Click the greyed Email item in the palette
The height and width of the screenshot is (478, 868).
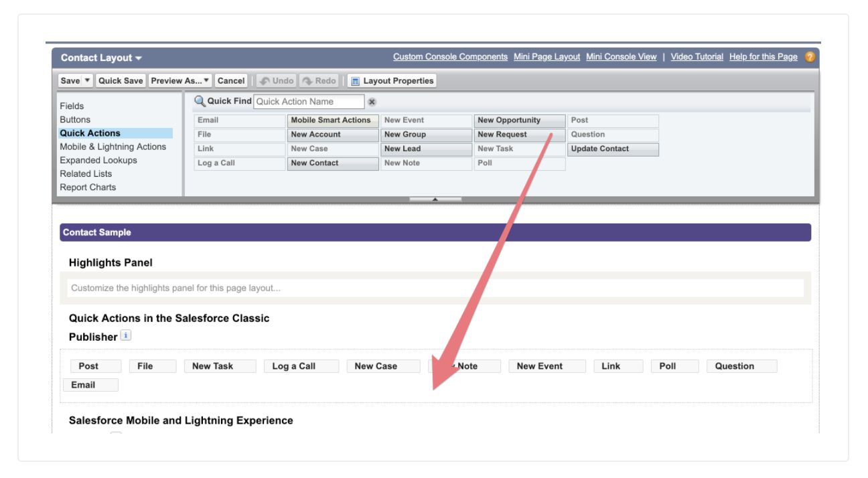click(240, 121)
